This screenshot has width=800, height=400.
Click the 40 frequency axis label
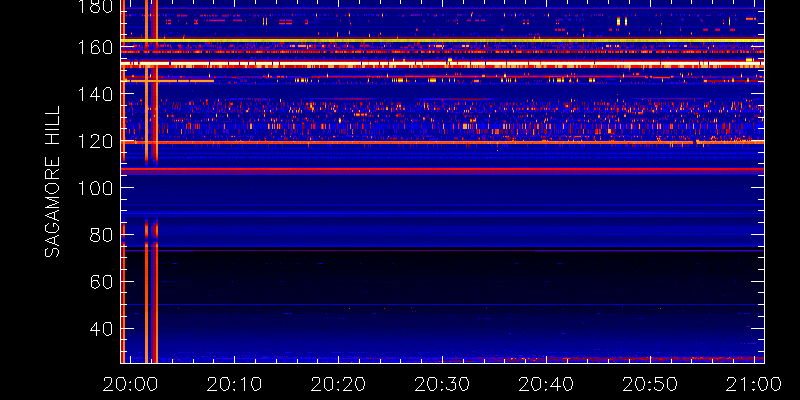point(101,329)
